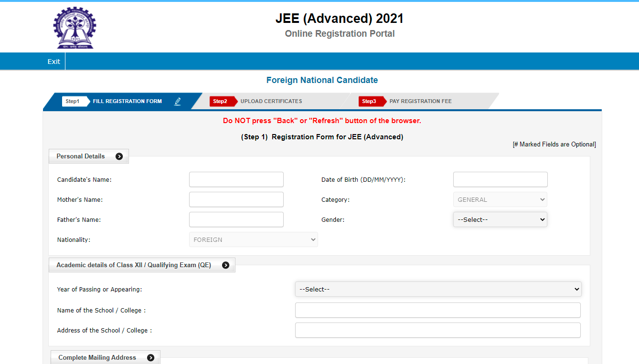Screen dimensions: 639x364
Task: Expand the Year of Passing or Appearing selector
Action: tap(437, 289)
